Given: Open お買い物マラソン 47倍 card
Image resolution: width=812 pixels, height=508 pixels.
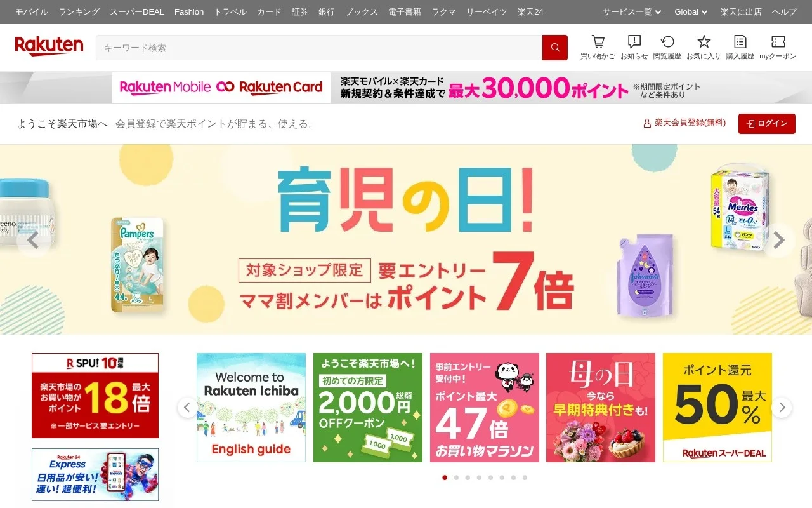Looking at the screenshot, I should 485,408.
